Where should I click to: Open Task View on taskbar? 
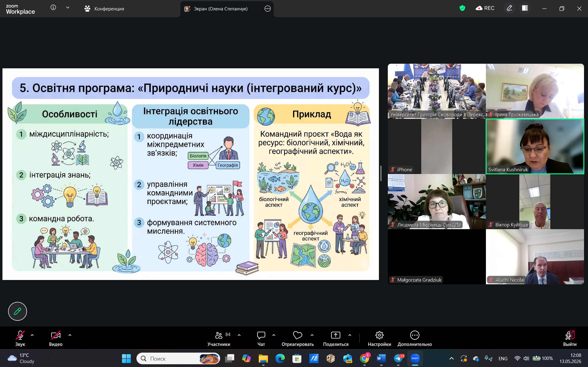(x=230, y=358)
